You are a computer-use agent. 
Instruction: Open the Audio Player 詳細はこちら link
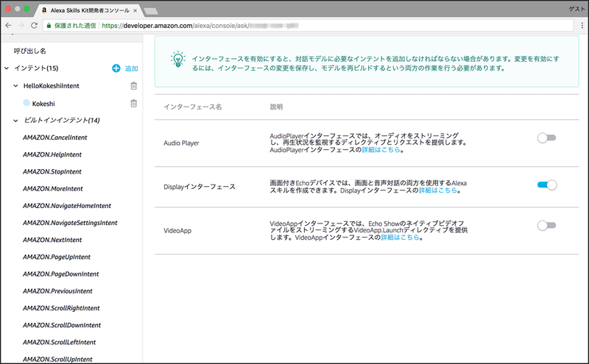(x=381, y=150)
